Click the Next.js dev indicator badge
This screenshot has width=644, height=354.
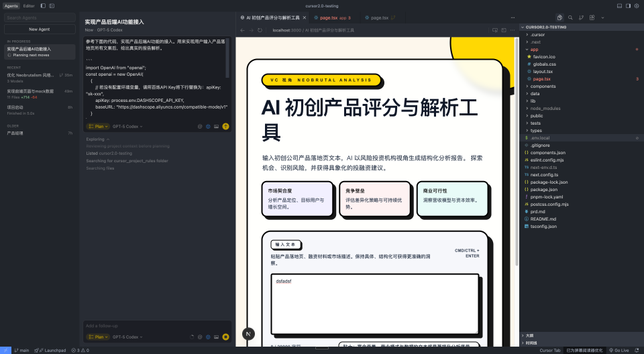(249, 333)
